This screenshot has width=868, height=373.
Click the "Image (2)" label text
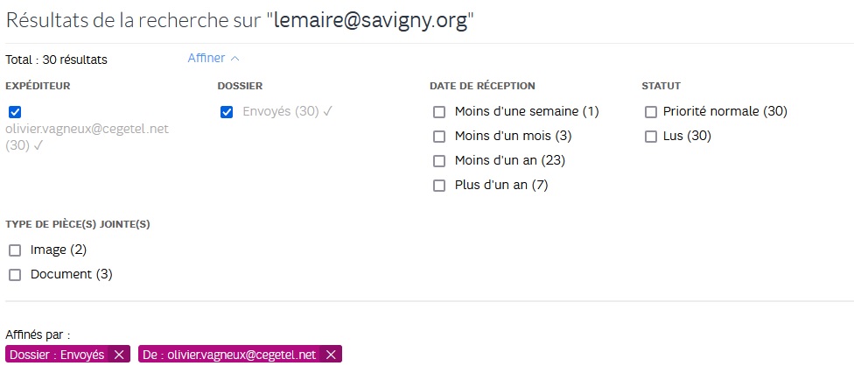(x=59, y=250)
